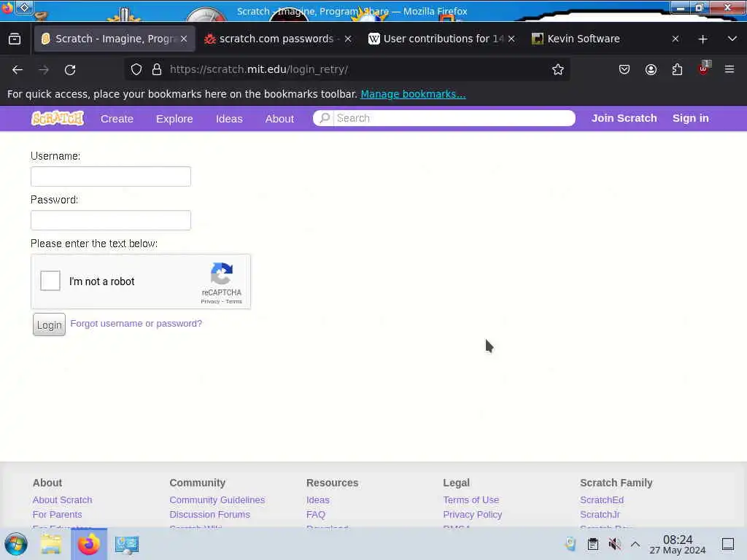Click Join Scratch
Viewport: 747px width, 560px height.
pos(624,118)
